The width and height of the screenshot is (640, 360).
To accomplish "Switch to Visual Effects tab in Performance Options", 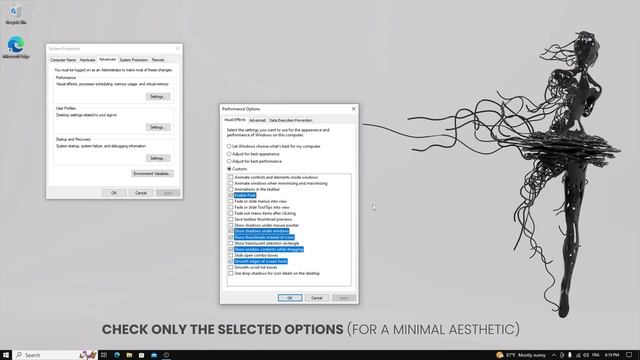I will (x=235, y=120).
